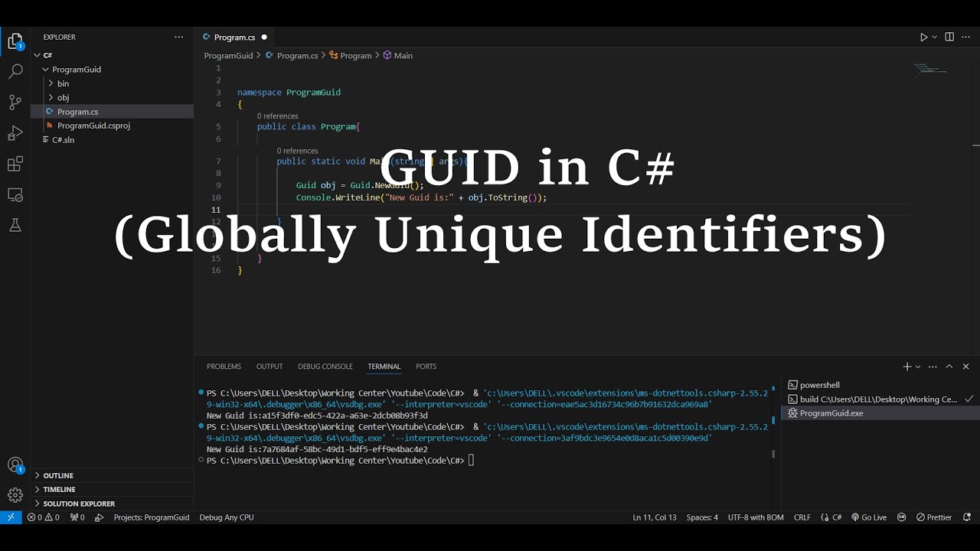Maximize the panel with the up chevron
The height and width of the screenshot is (551, 980).
coord(949,367)
